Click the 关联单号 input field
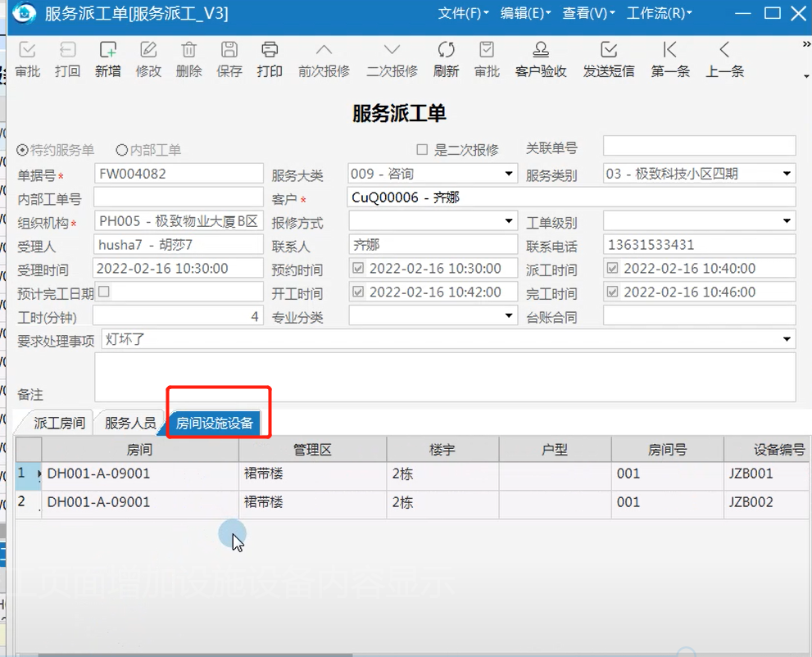Viewport: 812px width, 657px height. [x=699, y=146]
